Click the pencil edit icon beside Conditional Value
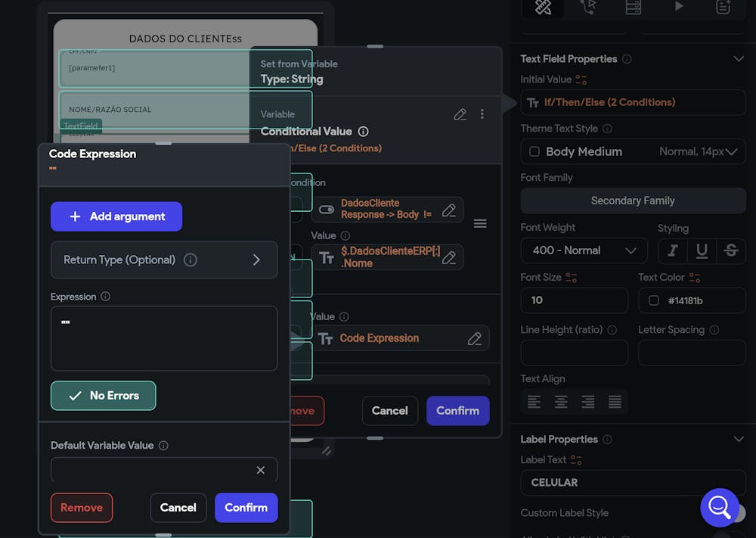The image size is (756, 538). coord(460,114)
